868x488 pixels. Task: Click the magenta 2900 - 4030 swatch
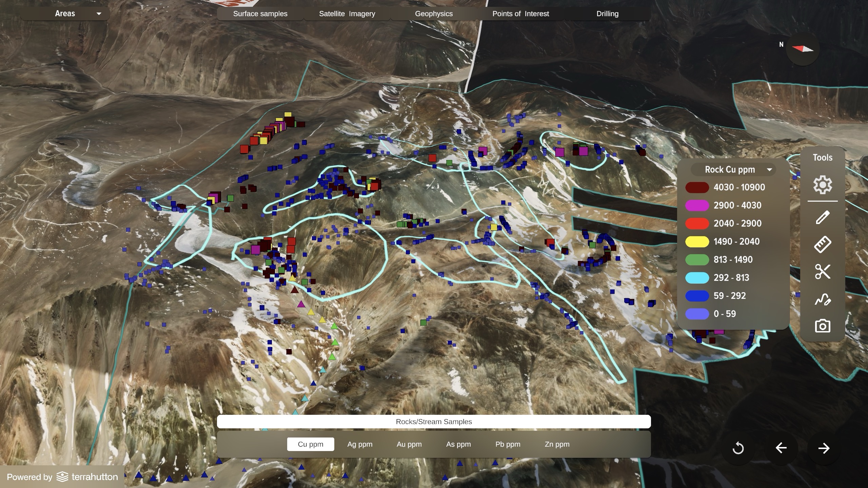coord(697,205)
